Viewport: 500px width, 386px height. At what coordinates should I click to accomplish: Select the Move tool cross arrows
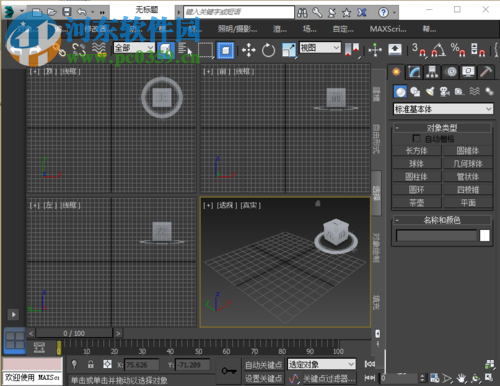(249, 50)
